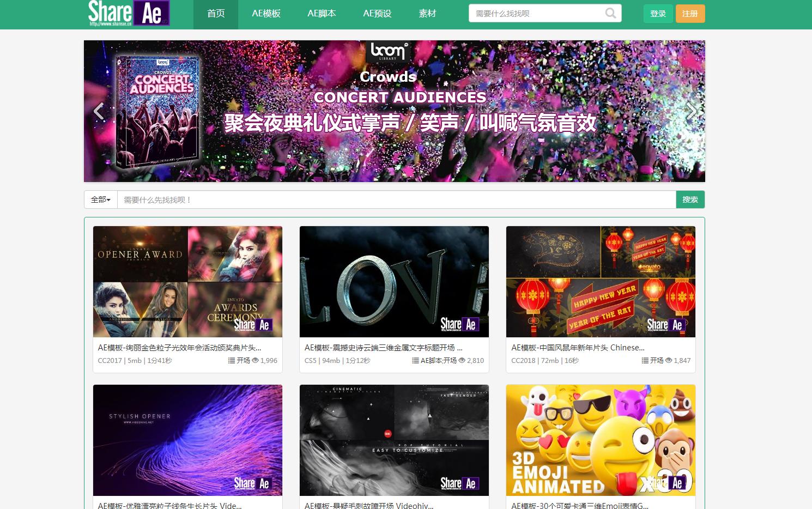Click the 注册 register button
Viewport: 812px width, 509px height.
click(x=690, y=14)
